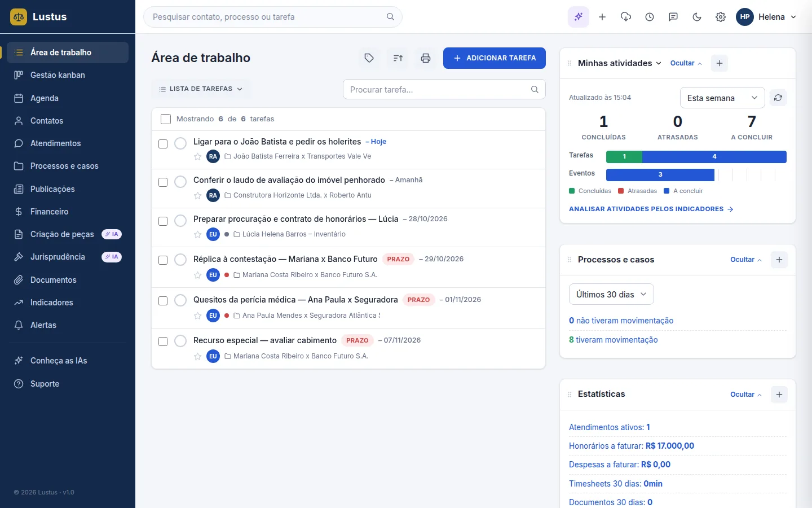Check the box for 'Recurso especial' task
This screenshot has width=812, height=508.
(163, 341)
